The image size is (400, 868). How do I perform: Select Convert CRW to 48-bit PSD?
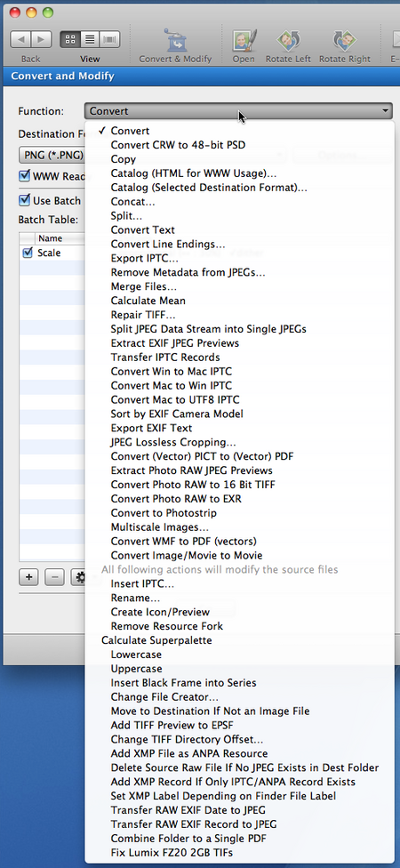[178, 145]
